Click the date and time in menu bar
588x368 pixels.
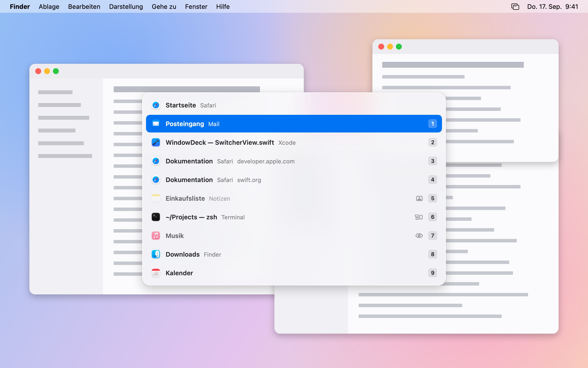click(x=553, y=7)
